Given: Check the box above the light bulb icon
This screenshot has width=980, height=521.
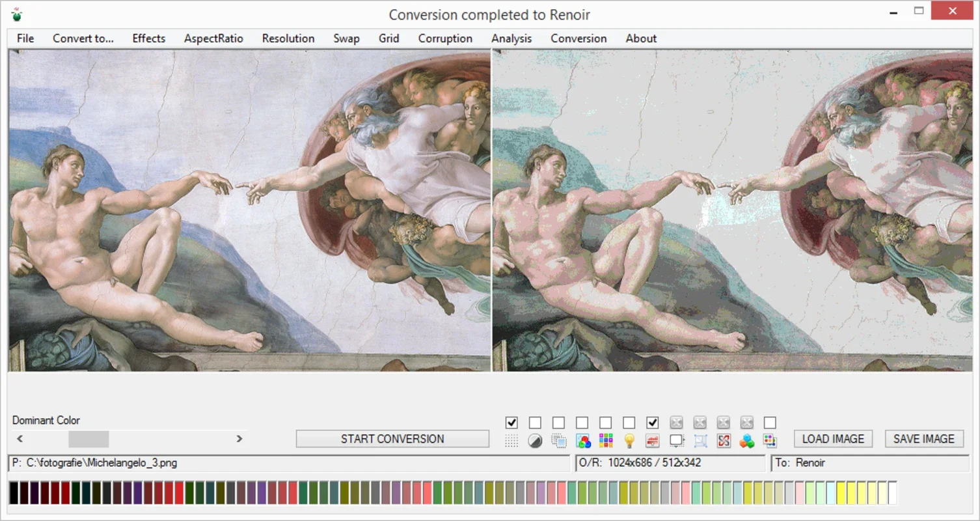Looking at the screenshot, I should pyautogui.click(x=629, y=423).
